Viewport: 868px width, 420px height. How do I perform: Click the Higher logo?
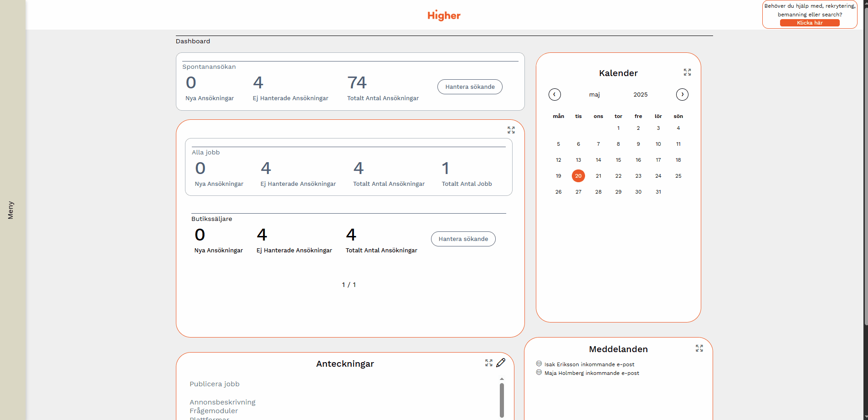pos(444,15)
